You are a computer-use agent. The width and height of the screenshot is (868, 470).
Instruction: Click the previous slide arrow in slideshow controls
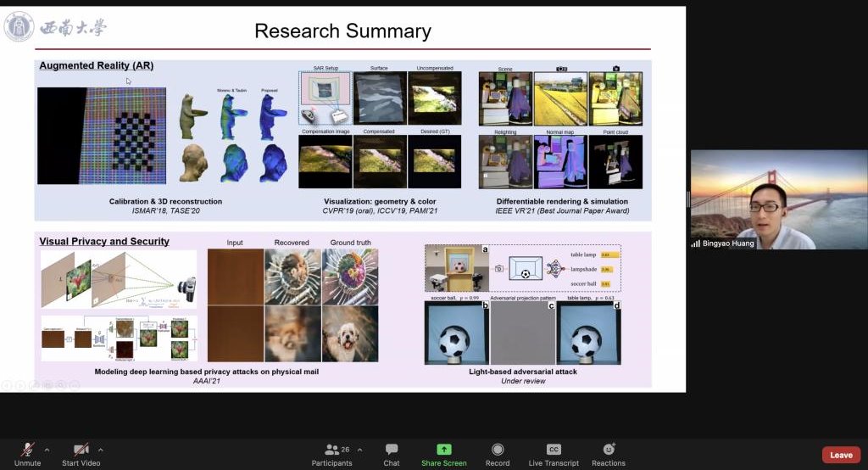click(8, 386)
